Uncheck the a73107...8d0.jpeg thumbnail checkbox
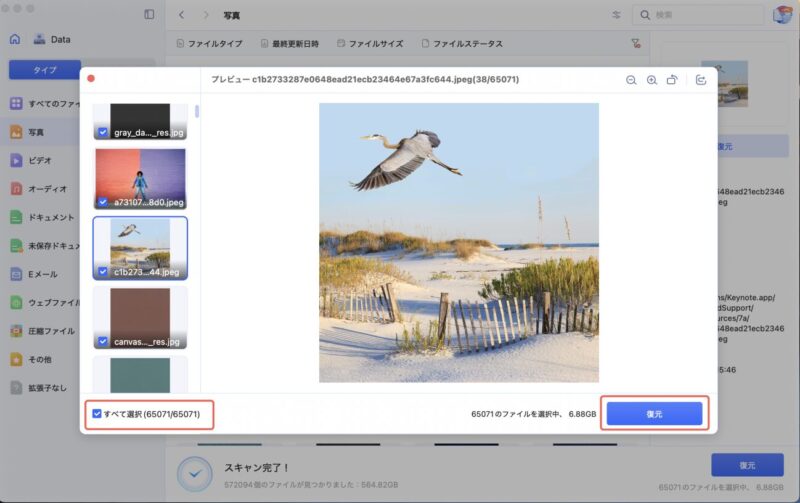 [103, 201]
